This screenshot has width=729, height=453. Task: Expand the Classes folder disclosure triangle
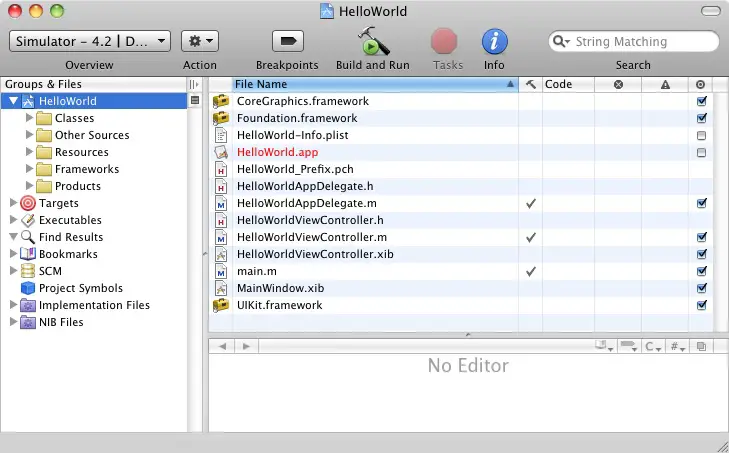(x=29, y=118)
